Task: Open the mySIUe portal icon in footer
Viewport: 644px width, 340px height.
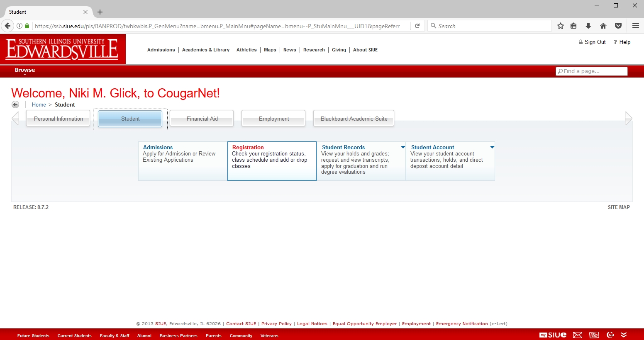Action: (552, 335)
